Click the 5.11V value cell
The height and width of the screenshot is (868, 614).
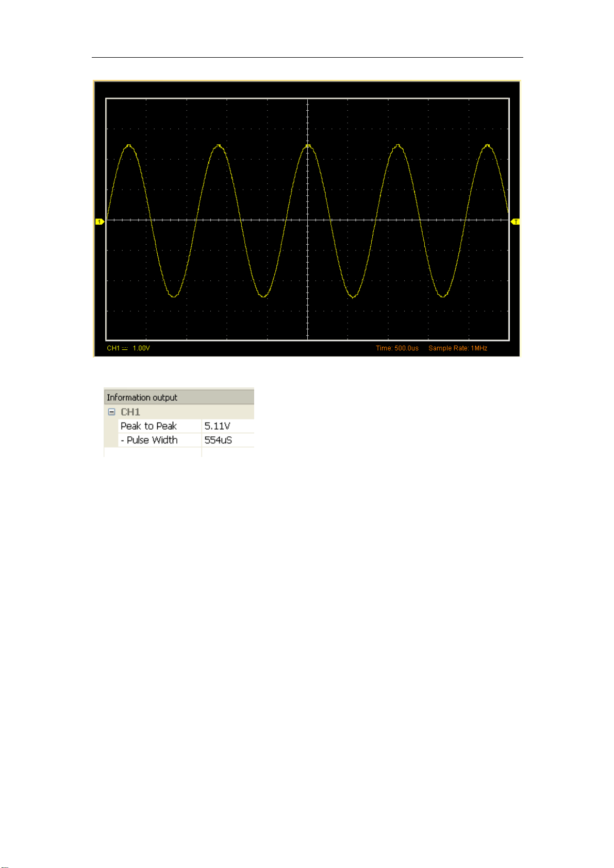click(228, 426)
